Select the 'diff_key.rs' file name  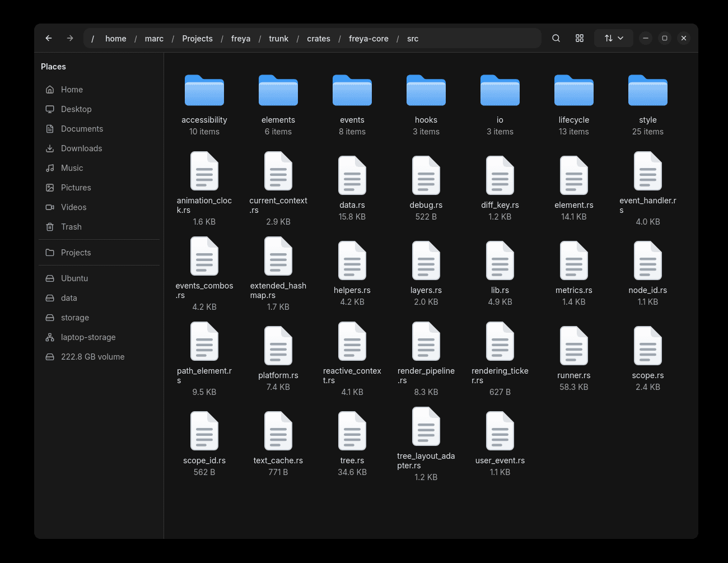tap(500, 205)
